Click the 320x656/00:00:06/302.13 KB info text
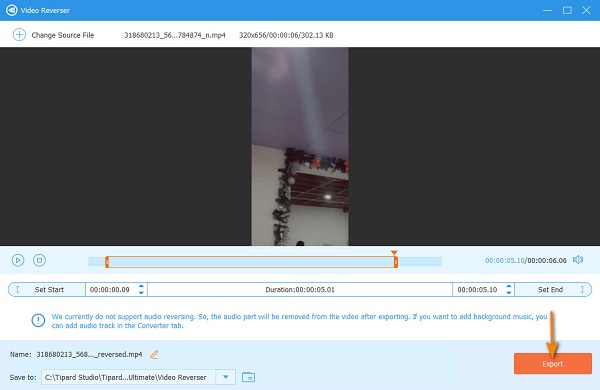Viewport: 600px width, 390px height. (x=286, y=35)
